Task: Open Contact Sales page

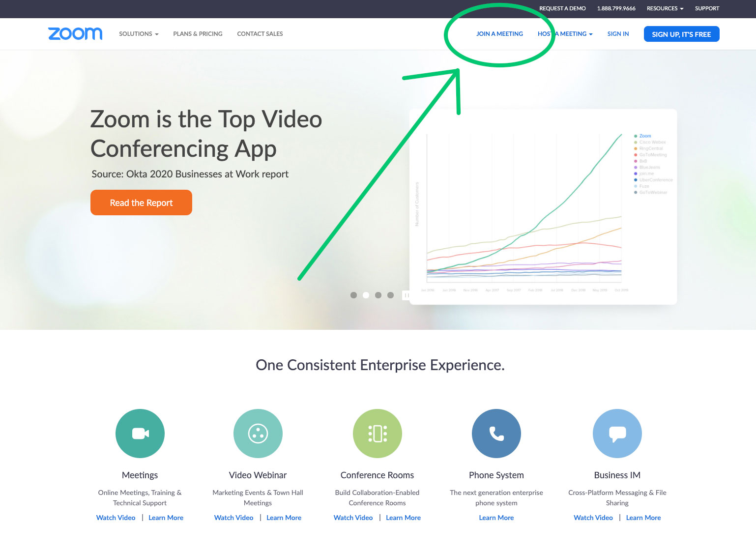Action: [x=260, y=34]
